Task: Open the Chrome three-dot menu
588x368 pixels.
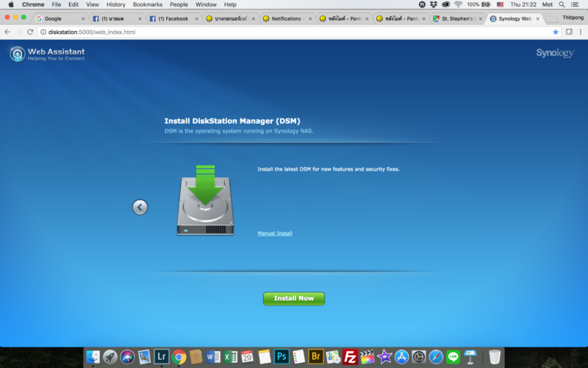Action: click(581, 32)
